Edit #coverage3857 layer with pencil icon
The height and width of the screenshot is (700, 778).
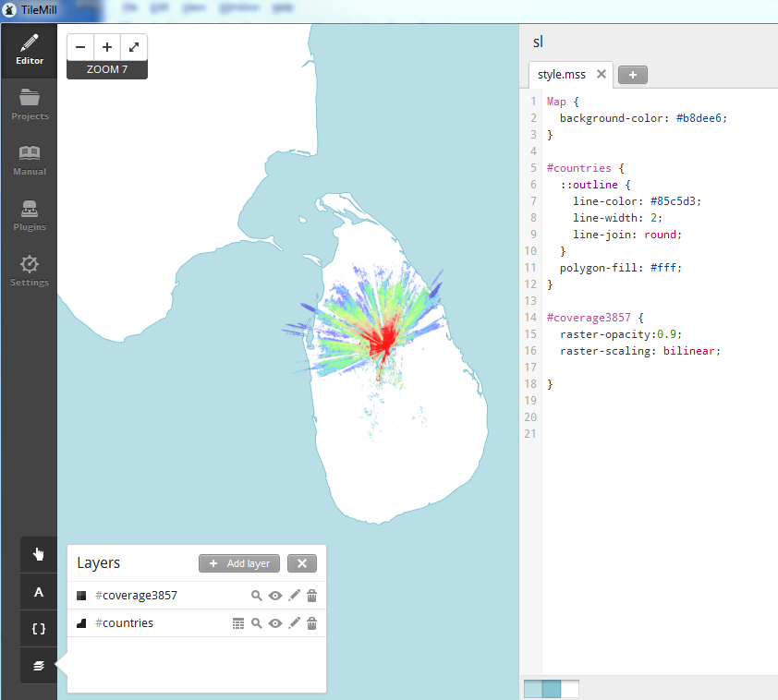(294, 596)
